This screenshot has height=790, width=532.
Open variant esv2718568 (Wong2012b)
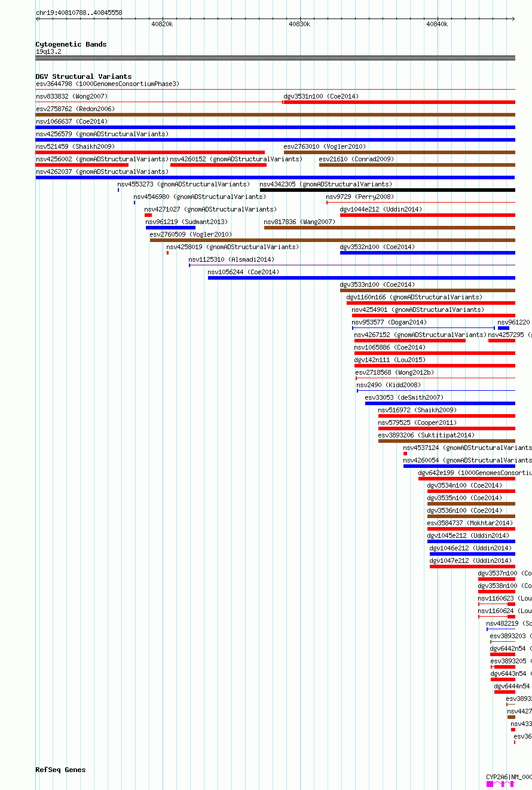click(x=395, y=372)
